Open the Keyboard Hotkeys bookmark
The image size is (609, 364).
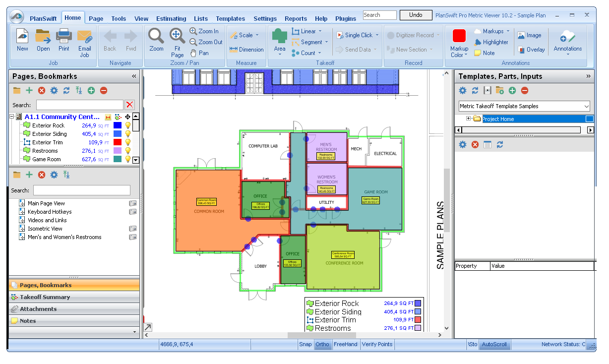coord(50,212)
